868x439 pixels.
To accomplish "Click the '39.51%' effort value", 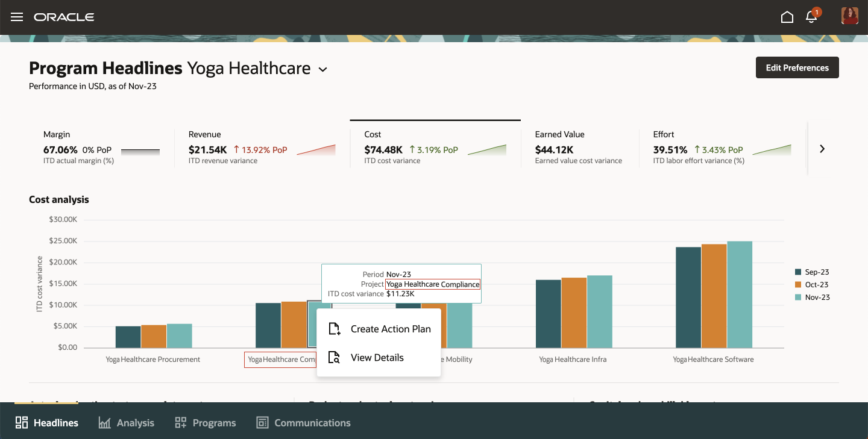I will coord(670,149).
